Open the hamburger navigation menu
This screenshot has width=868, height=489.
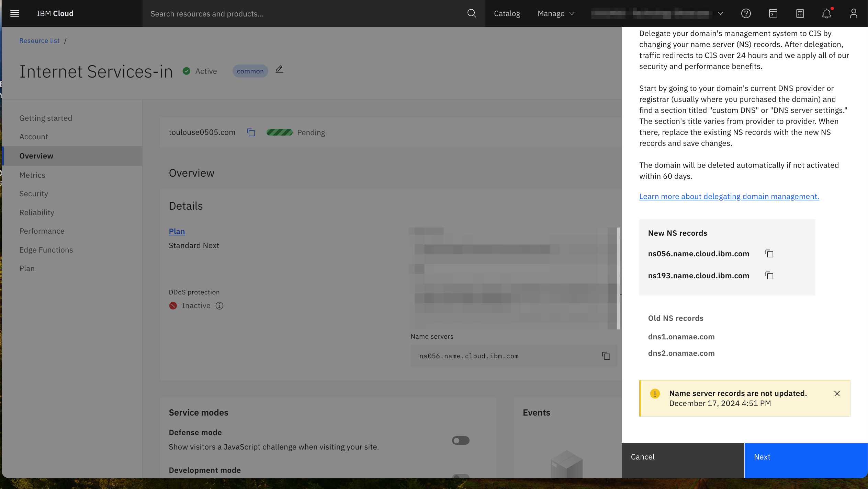tap(15, 13)
